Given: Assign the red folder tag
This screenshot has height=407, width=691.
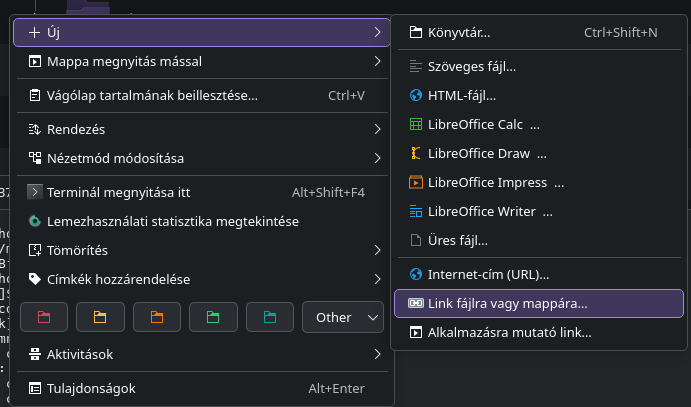Looking at the screenshot, I should [43, 317].
